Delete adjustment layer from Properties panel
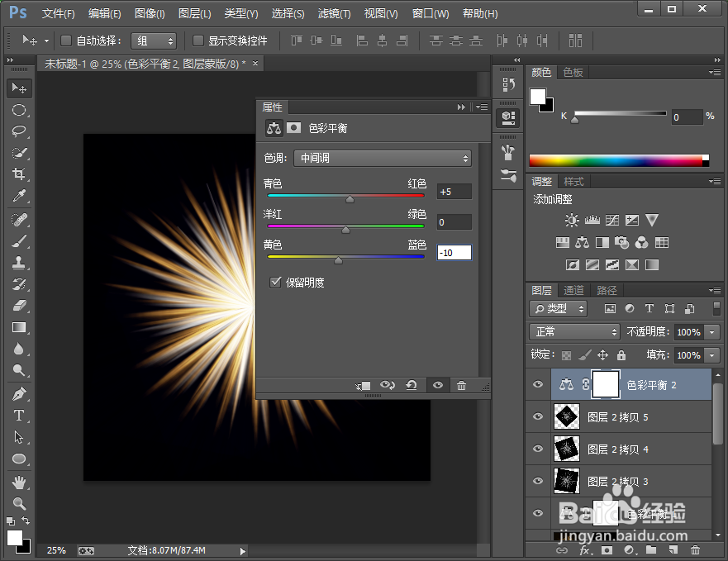 (461, 385)
